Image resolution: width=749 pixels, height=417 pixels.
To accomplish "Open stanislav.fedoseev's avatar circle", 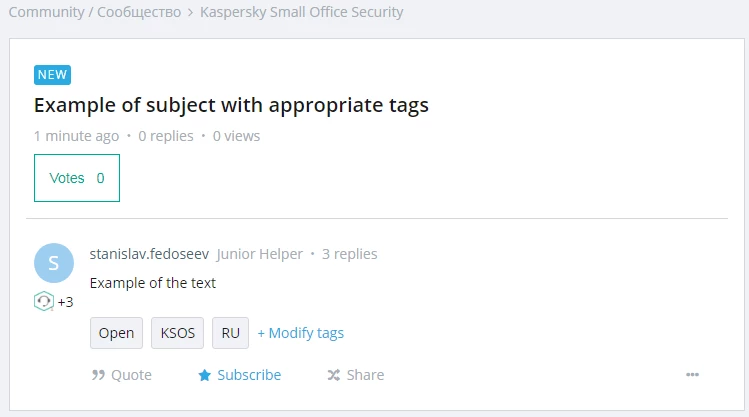I will click(x=54, y=263).
